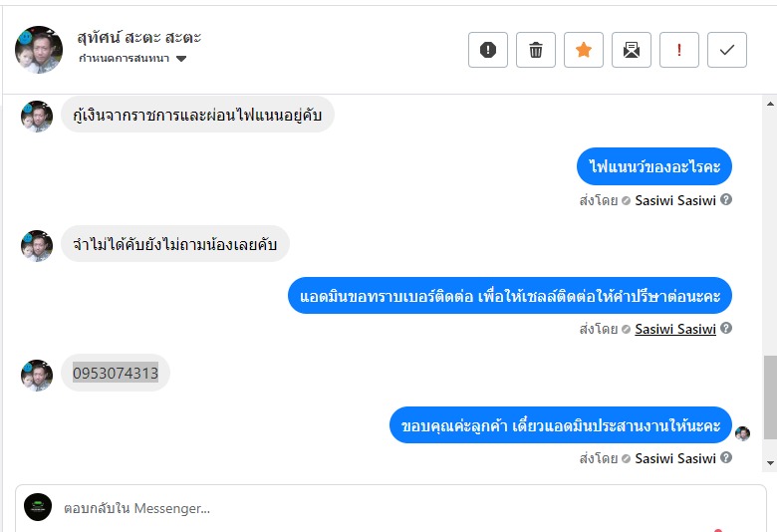This screenshot has width=777, height=532.
Task: Type in the ตอบกลับใน Messenger reply field
Action: 398,508
